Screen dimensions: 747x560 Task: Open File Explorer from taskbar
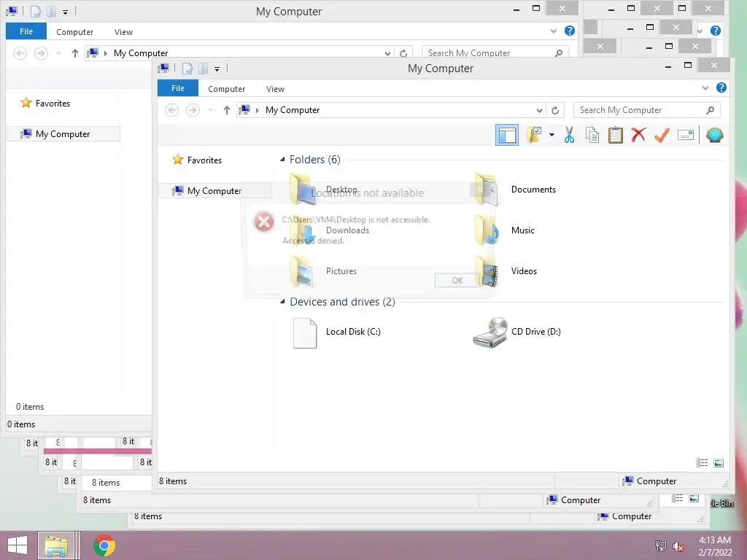56,545
